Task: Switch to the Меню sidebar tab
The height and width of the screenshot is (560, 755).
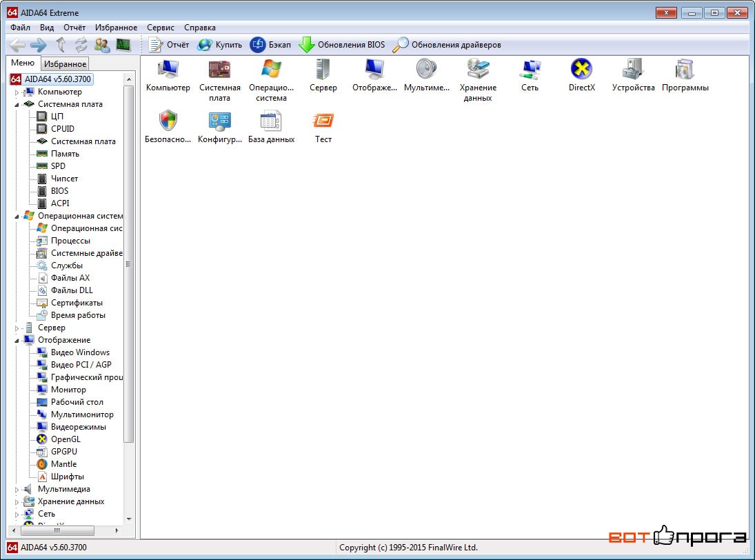Action: (23, 63)
